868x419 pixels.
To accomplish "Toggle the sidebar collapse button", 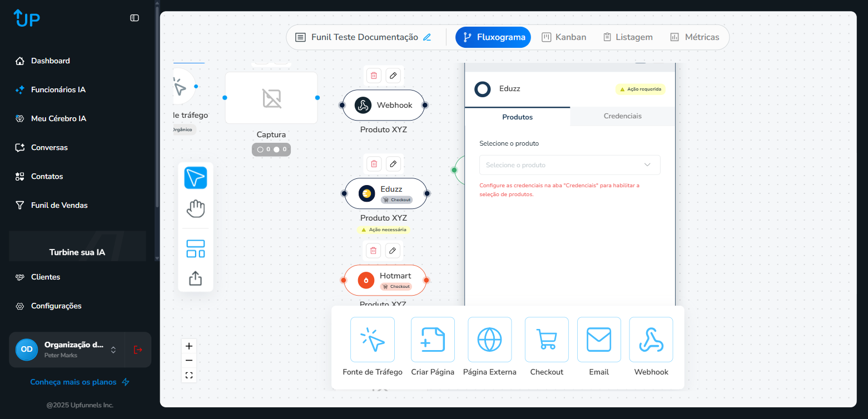I will (135, 18).
